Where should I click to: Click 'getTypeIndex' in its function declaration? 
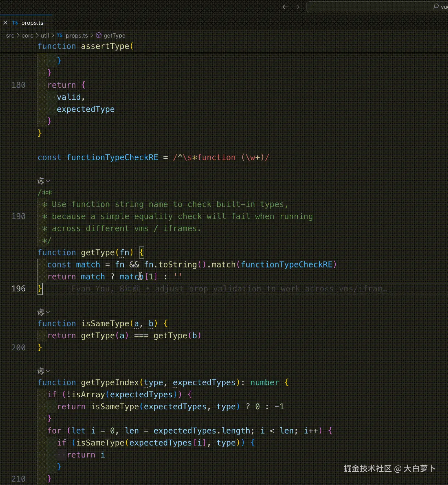110,383
